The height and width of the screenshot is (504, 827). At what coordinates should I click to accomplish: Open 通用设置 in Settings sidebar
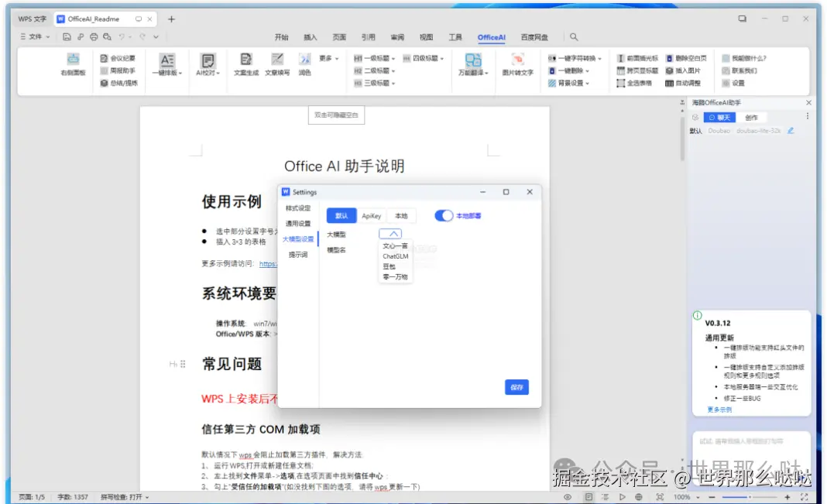[x=298, y=224]
